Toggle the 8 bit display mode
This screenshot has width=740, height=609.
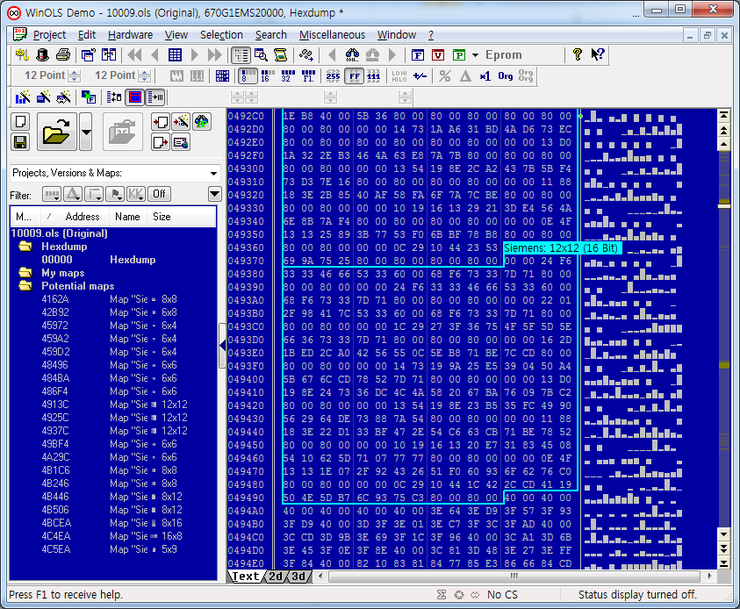click(x=247, y=76)
